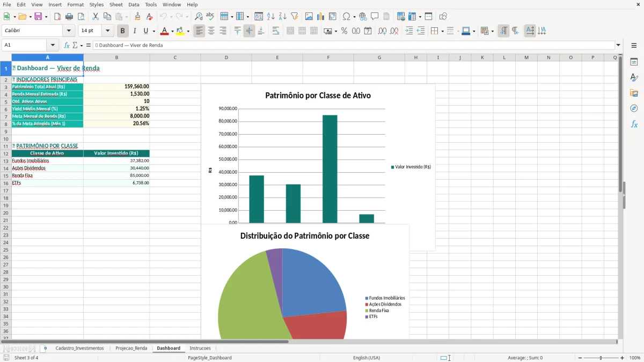Expand the formula bar

pos(618,46)
